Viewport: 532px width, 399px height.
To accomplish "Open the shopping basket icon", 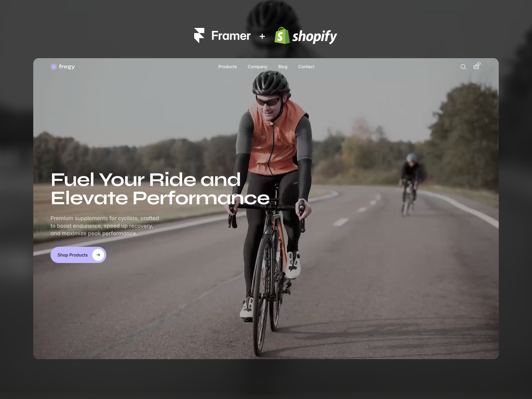I will coord(476,66).
